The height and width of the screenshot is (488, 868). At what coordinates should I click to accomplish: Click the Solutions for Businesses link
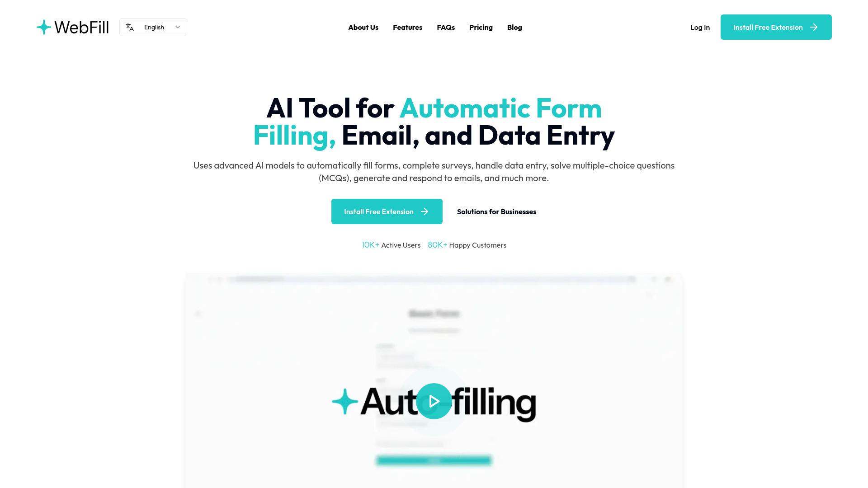point(496,211)
